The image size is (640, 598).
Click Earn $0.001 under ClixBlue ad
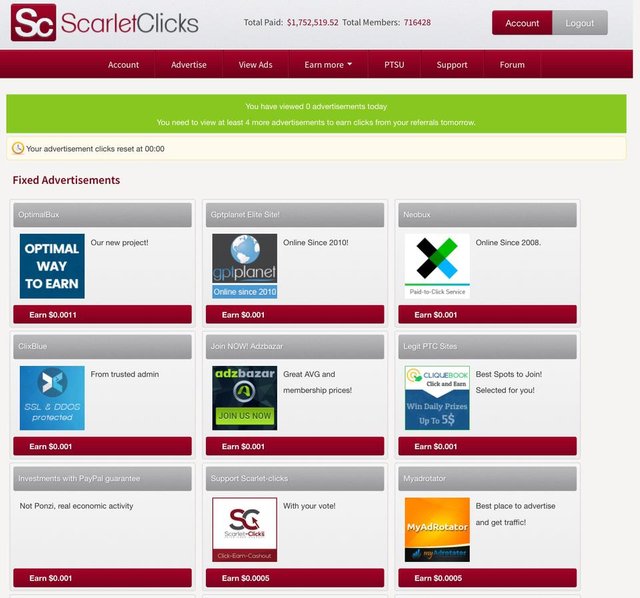[x=102, y=446]
